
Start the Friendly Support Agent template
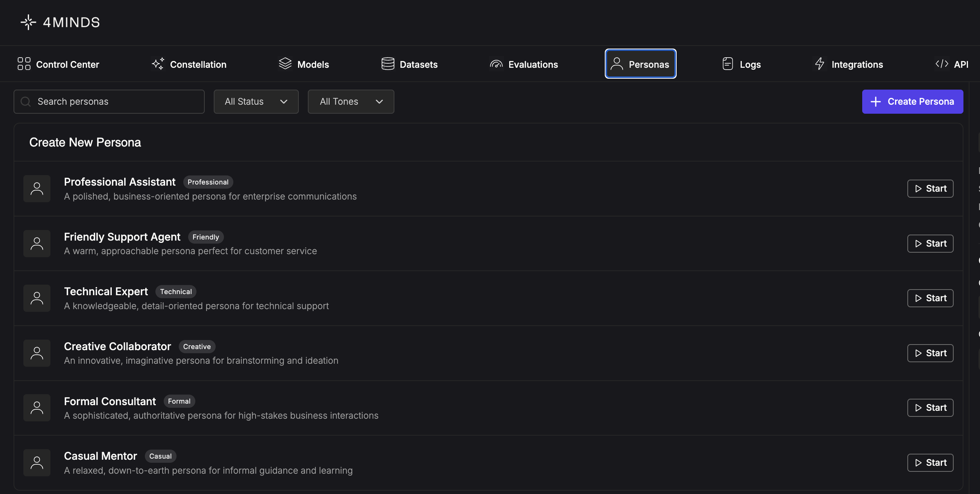pos(930,244)
